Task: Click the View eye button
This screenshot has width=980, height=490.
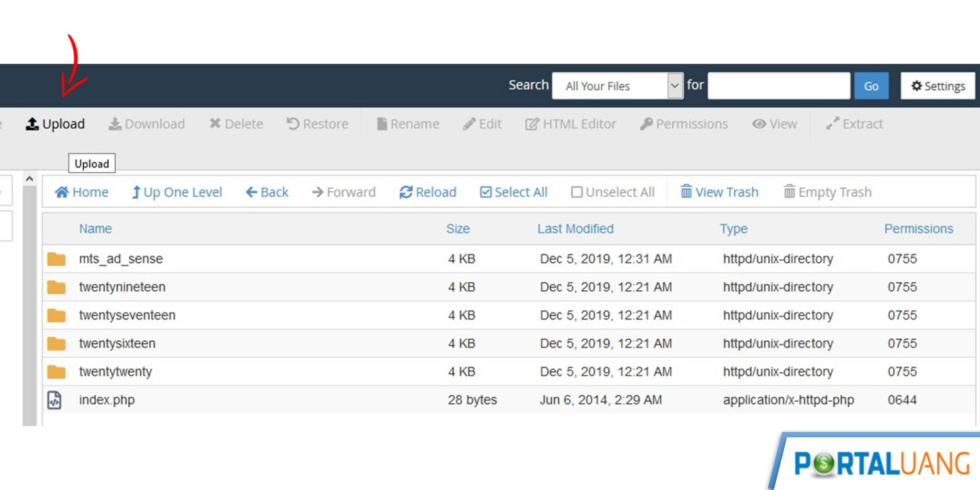Action: click(x=774, y=124)
